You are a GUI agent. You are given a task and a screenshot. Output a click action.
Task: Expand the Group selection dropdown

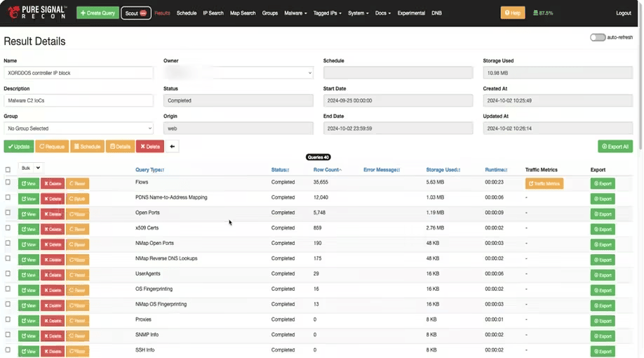click(79, 128)
